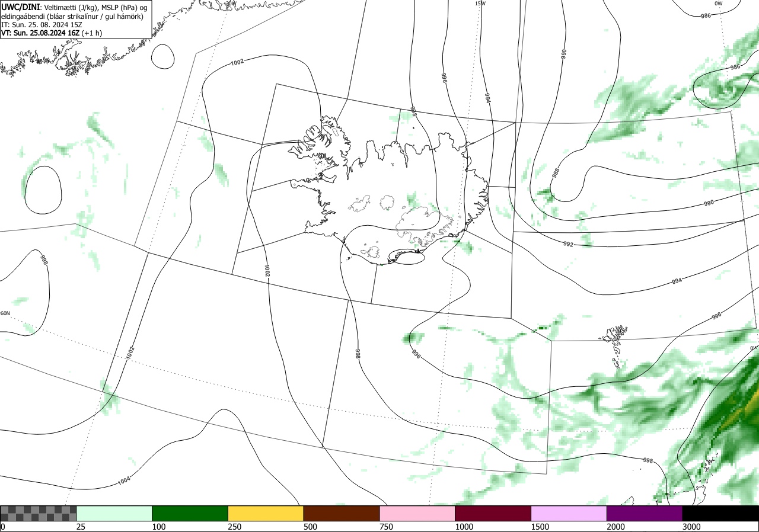The image size is (759, 532).
Task: Select the '250' scale value label
Action: coord(235,527)
